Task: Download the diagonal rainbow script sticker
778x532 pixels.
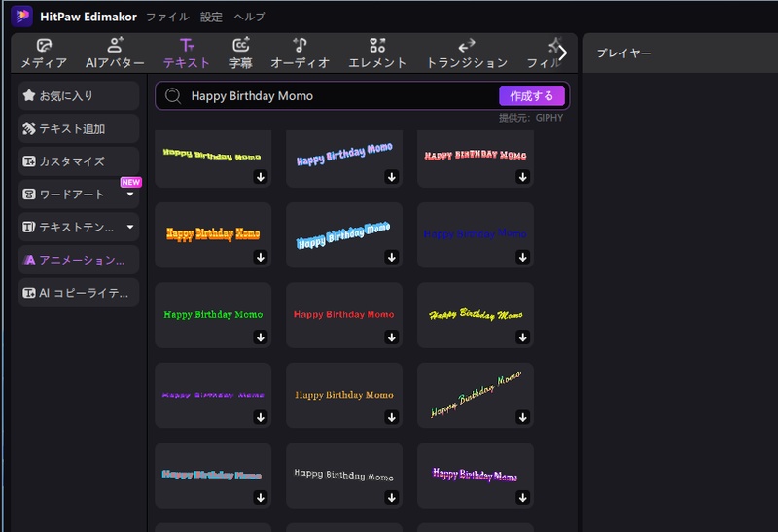Action: (x=522, y=417)
